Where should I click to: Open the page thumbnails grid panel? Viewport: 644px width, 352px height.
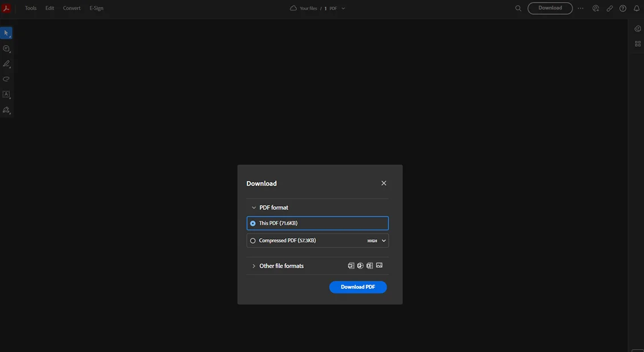pyautogui.click(x=637, y=43)
